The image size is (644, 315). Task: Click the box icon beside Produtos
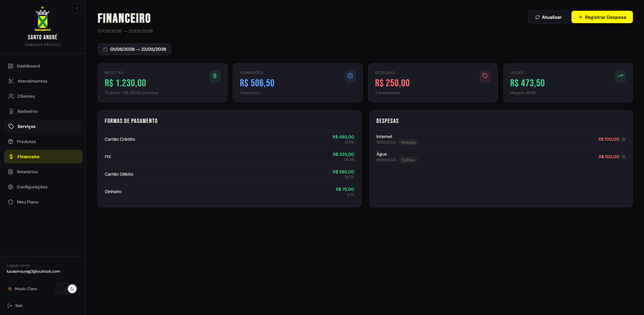[x=11, y=142]
